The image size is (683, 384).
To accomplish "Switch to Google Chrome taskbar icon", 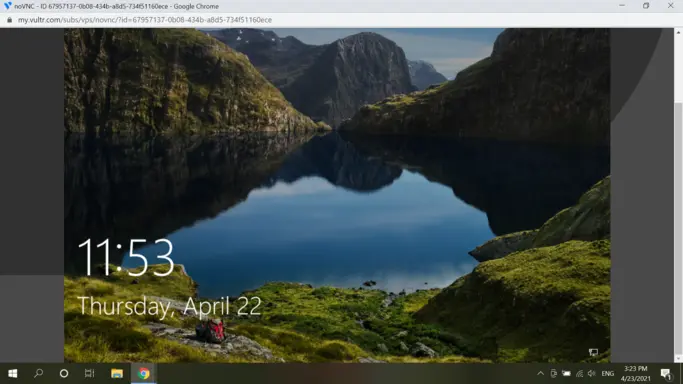I will (144, 374).
